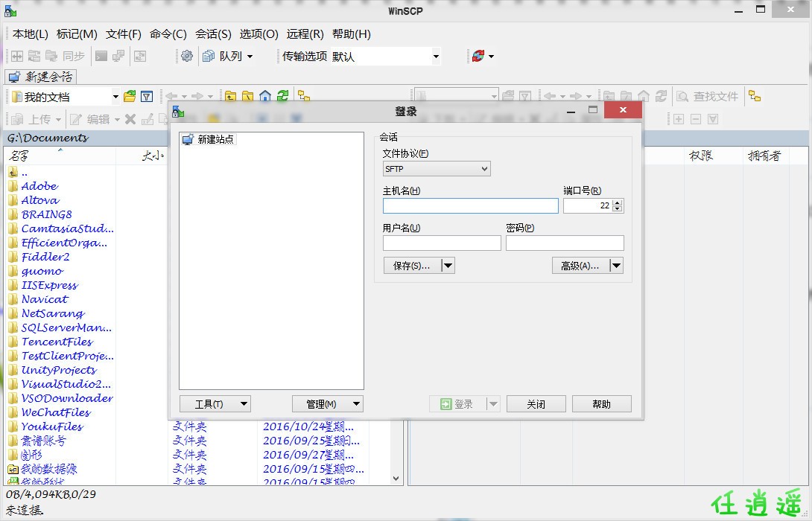Image resolution: width=812 pixels, height=521 pixels.
Task: Open the 管理(M) manage dropdown button
Action: (327, 403)
